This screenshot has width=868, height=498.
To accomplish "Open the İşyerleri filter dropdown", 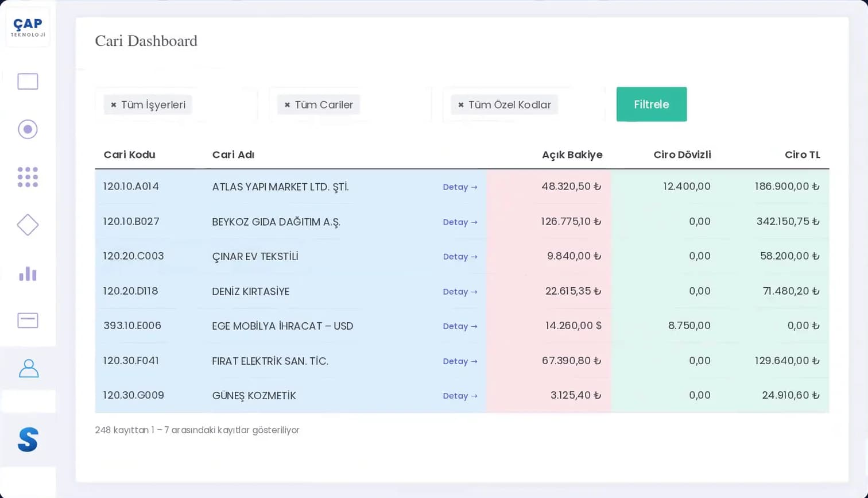I will coord(176,105).
